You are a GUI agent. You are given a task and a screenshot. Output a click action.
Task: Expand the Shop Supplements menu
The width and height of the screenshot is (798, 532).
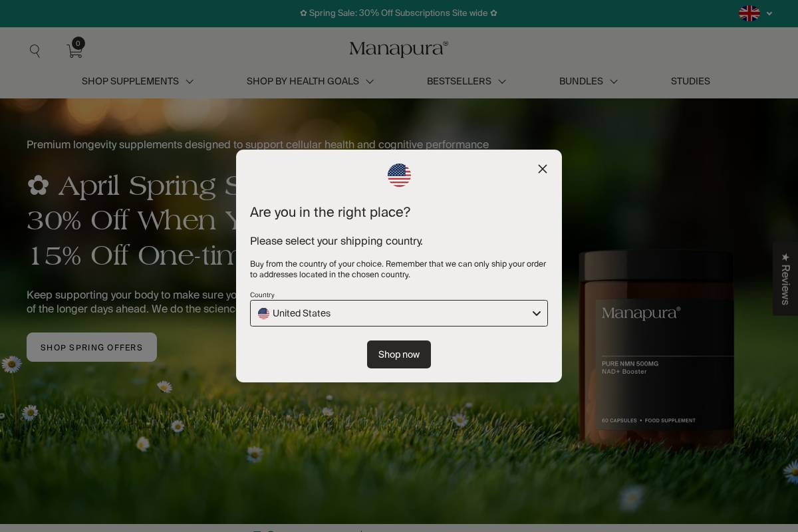(x=138, y=81)
